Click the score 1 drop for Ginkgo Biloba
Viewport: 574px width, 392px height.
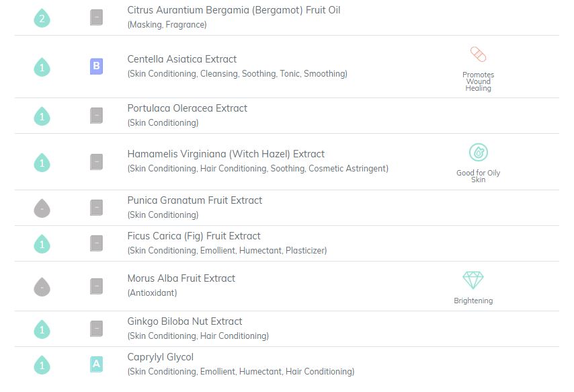point(42,329)
